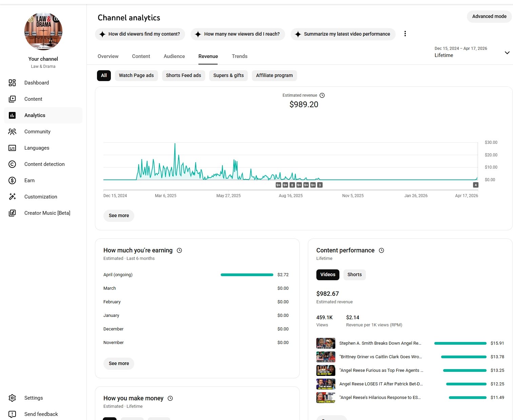Open the Stephen A. Smith video thumbnail
Screen dimensions: 513x420
(325, 343)
